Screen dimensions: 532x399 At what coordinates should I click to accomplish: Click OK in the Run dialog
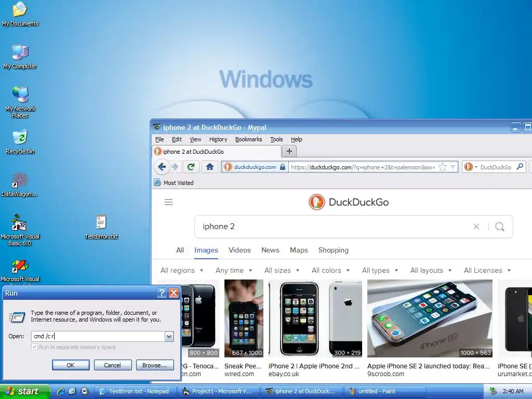coord(71,365)
